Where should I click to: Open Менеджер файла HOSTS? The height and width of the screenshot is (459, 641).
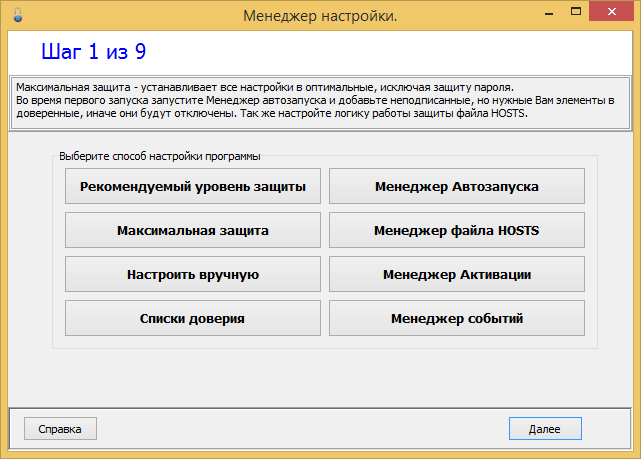(x=457, y=230)
